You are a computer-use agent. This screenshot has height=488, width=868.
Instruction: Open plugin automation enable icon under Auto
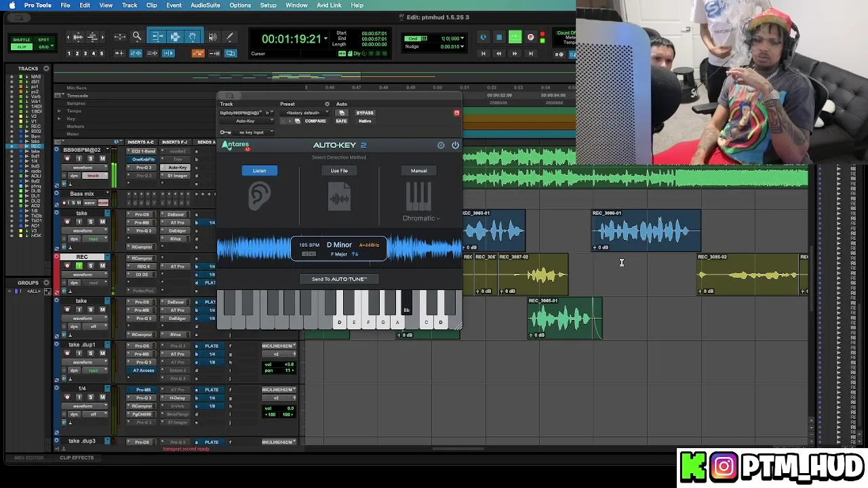(342, 113)
